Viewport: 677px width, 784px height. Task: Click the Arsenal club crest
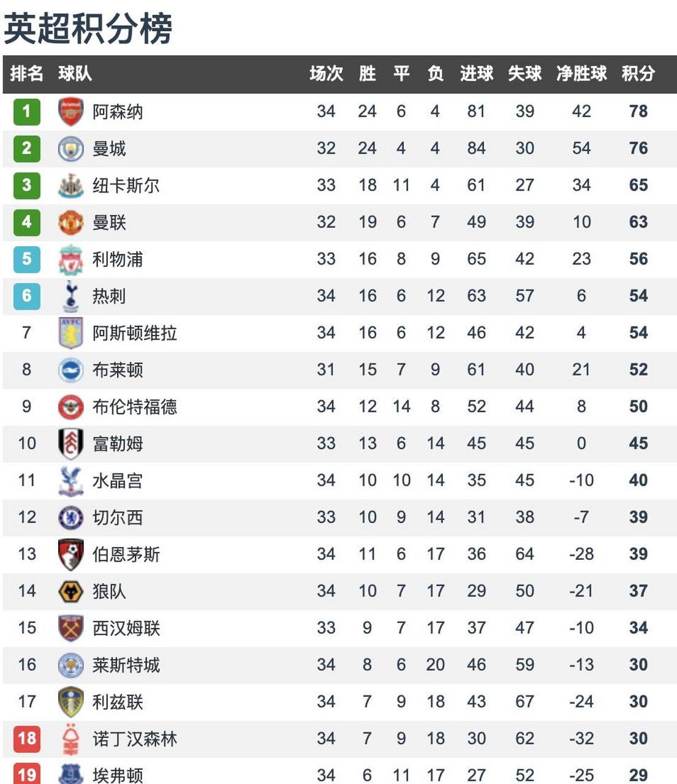click(x=70, y=111)
